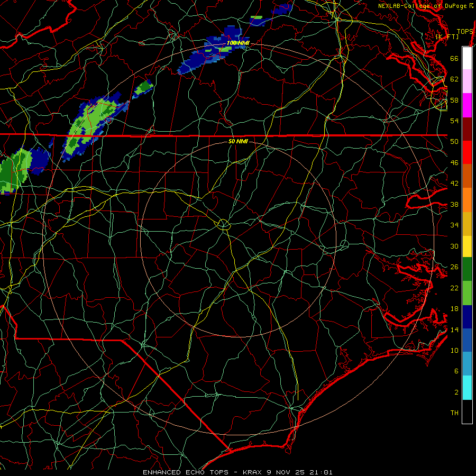
Task: Select the '9 NOV 25' date in the footer
Action: (287, 472)
